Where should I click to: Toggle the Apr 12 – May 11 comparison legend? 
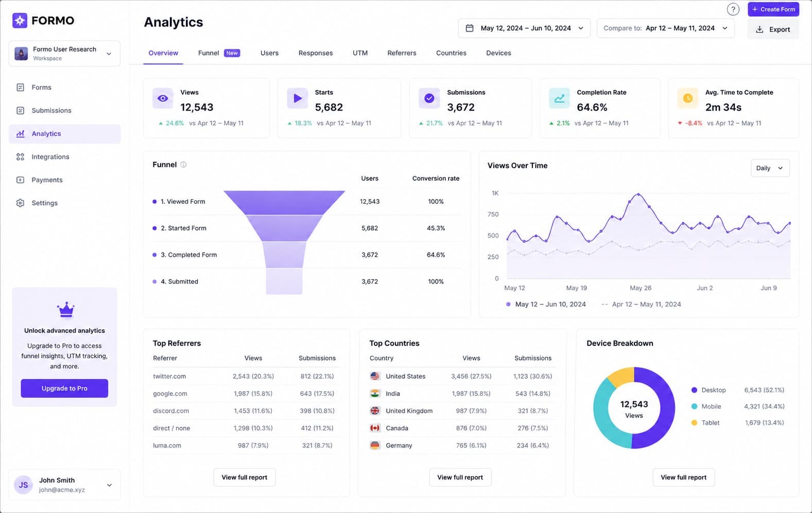[x=641, y=304]
